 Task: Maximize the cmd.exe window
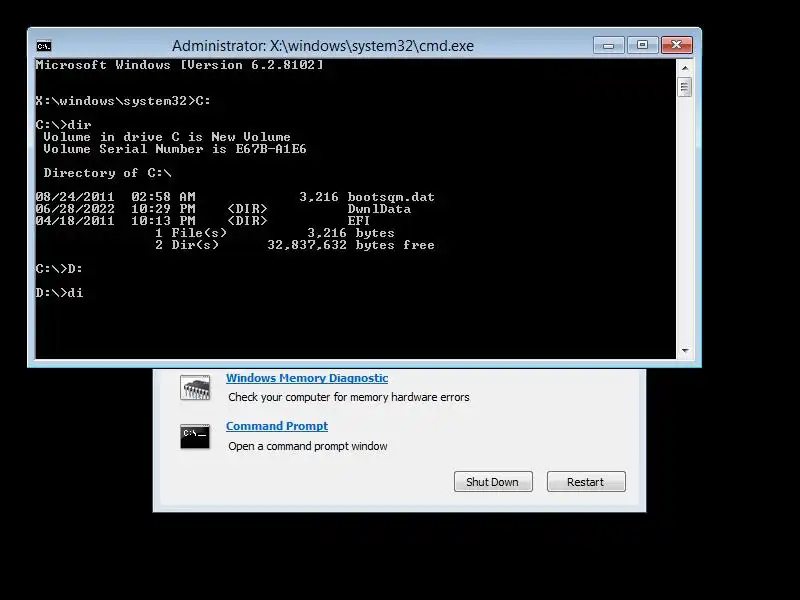coord(642,45)
